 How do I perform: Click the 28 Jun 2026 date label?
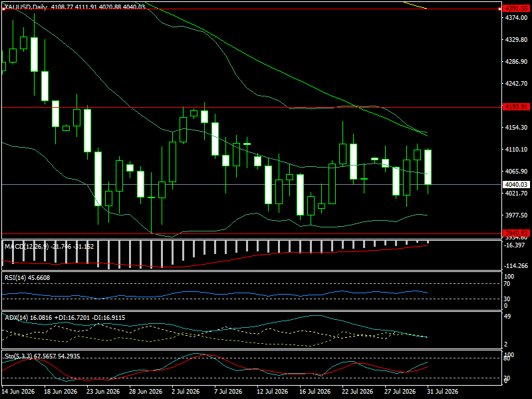(146, 392)
